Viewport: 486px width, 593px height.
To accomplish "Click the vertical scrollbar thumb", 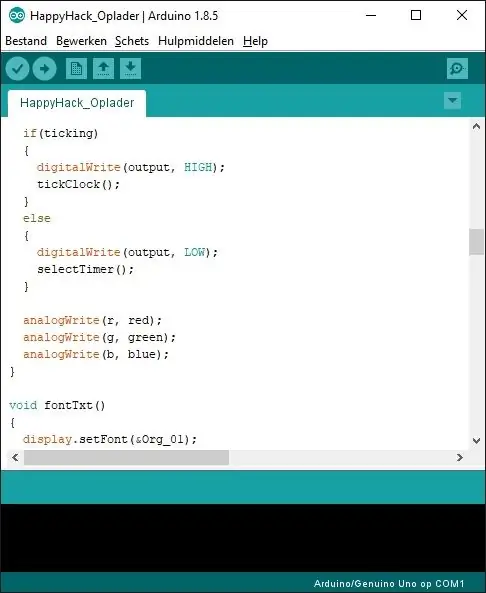I will 477,242.
